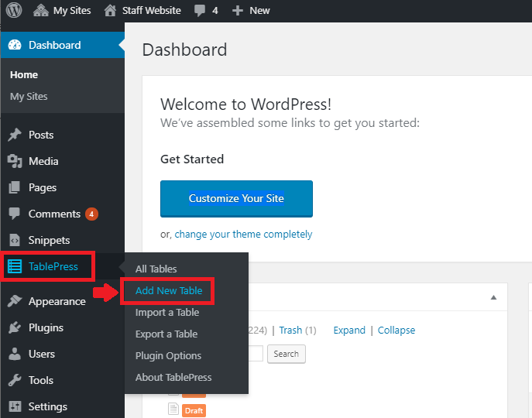This screenshot has width=532, height=418.
Task: Click the Expand link
Action: point(348,331)
